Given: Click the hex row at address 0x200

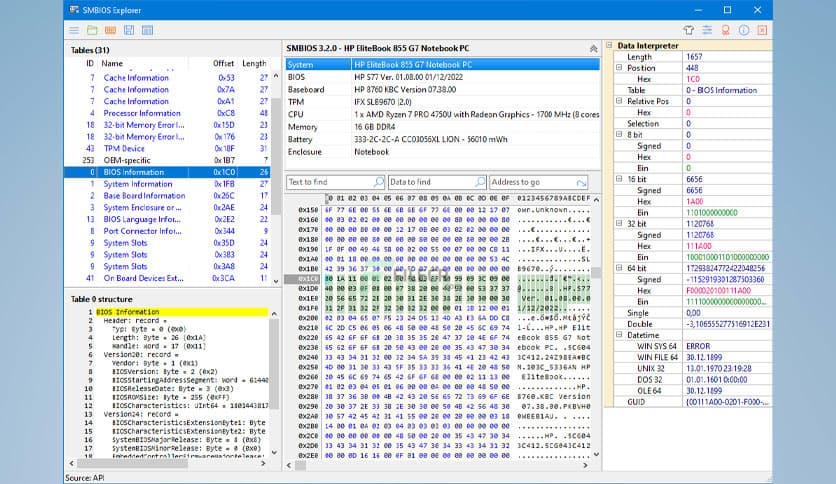Looking at the screenshot, I should coord(438,318).
